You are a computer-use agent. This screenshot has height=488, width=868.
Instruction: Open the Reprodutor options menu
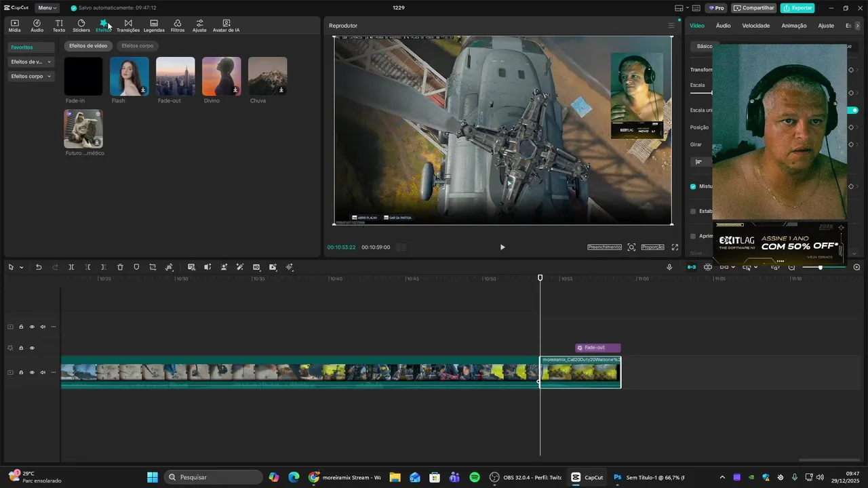tap(671, 26)
